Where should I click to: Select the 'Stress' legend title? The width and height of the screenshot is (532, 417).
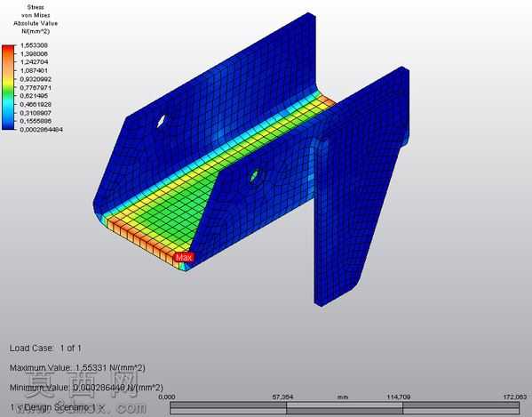click(x=36, y=7)
